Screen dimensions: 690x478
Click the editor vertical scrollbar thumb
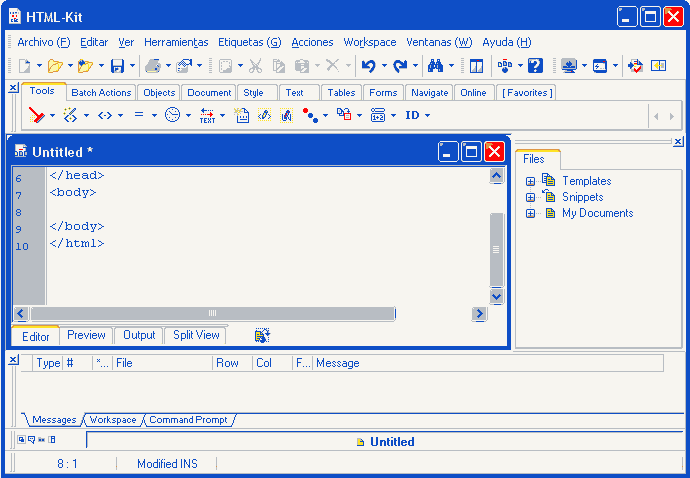coord(496,250)
